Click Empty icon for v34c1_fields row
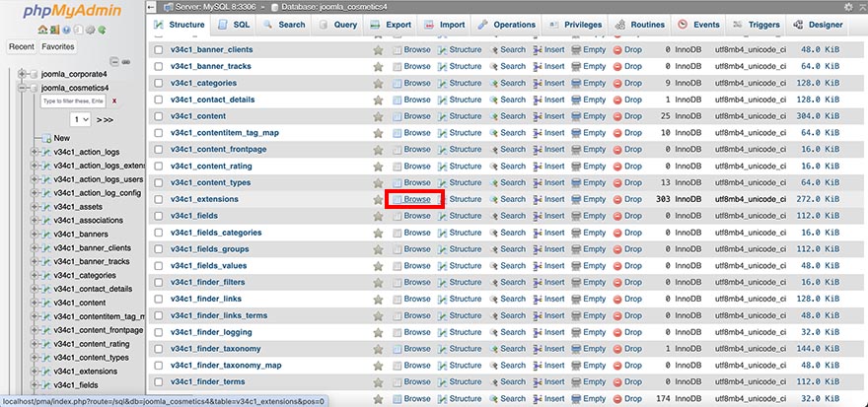The image size is (868, 407). pos(578,216)
